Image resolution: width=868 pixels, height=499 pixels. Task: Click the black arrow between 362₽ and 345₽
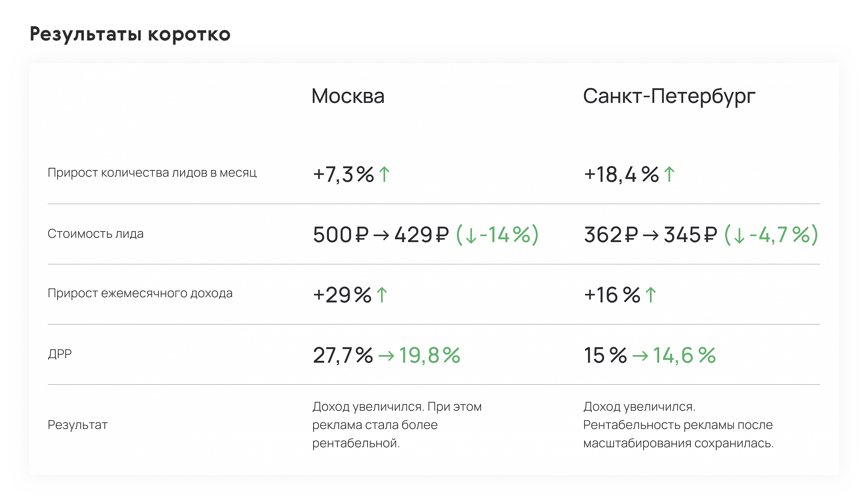[x=651, y=235]
